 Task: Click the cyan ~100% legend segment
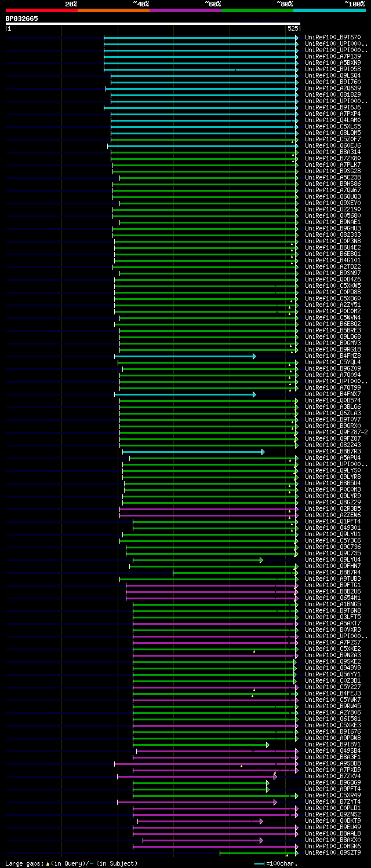pyautogui.click(x=329, y=10)
